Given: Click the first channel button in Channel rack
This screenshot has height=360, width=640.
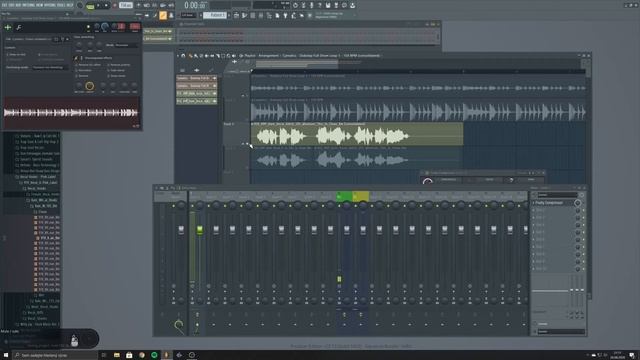Looking at the screenshot, I should (158, 31).
